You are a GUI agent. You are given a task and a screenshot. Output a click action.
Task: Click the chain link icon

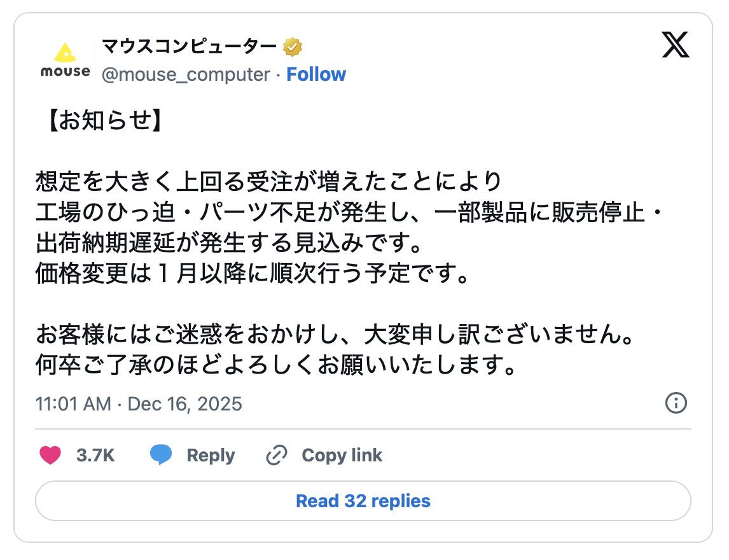pos(277,455)
